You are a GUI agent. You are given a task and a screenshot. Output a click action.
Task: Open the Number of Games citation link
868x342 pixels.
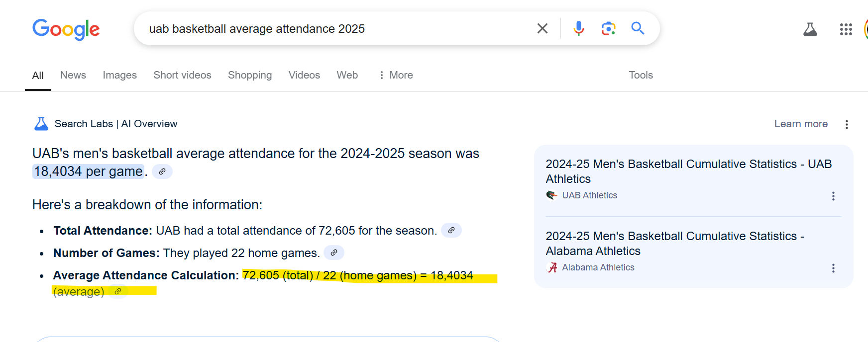point(334,253)
